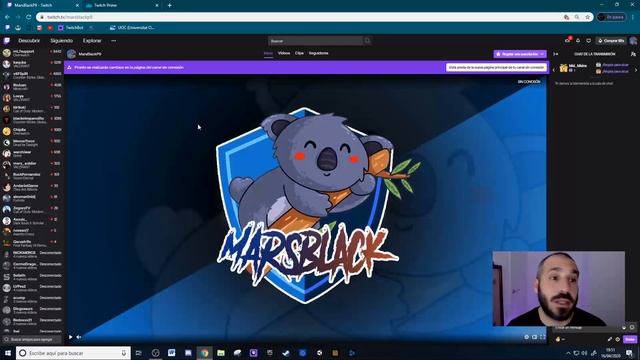640x360 pixels.
Task: Click the Comprar Bits button
Action: tap(611, 41)
